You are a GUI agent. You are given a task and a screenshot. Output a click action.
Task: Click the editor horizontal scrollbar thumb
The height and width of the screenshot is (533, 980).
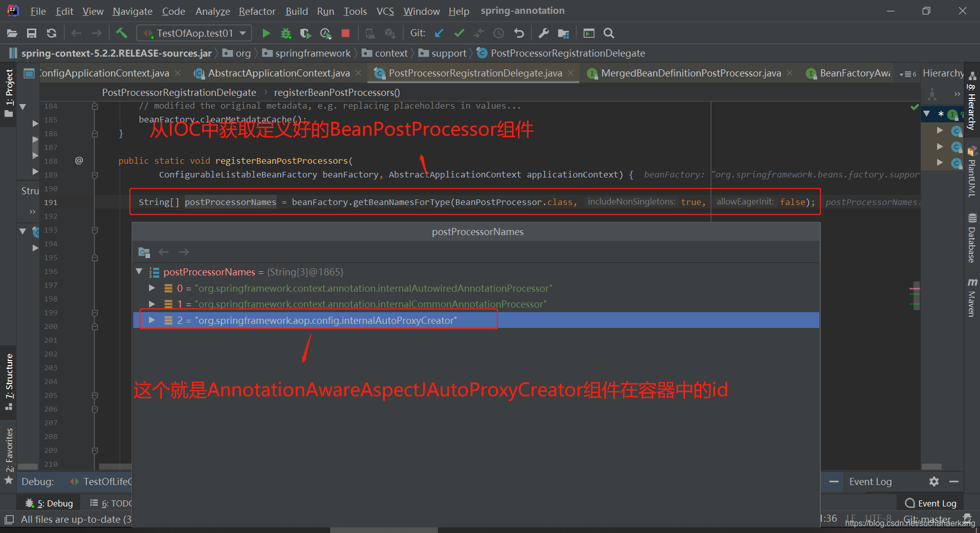point(115,467)
